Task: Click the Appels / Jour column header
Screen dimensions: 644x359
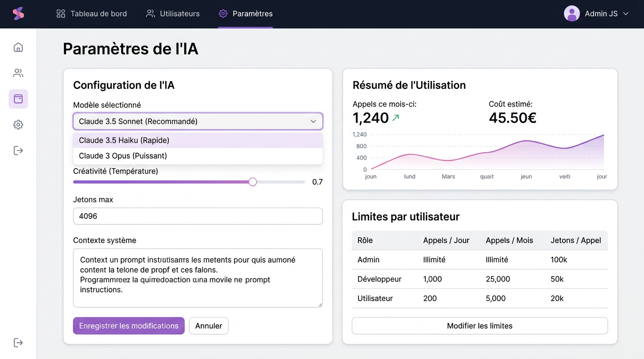Action: [x=446, y=240]
